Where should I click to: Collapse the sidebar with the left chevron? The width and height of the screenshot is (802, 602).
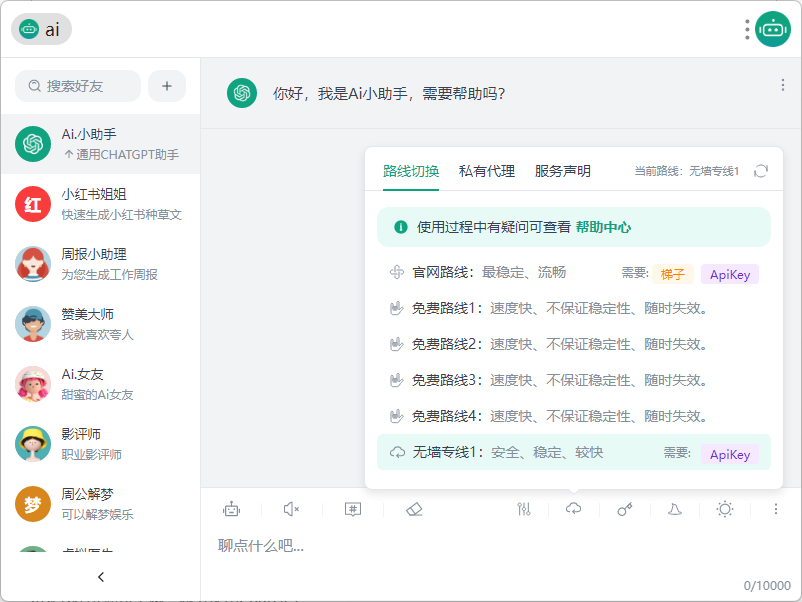pos(100,577)
